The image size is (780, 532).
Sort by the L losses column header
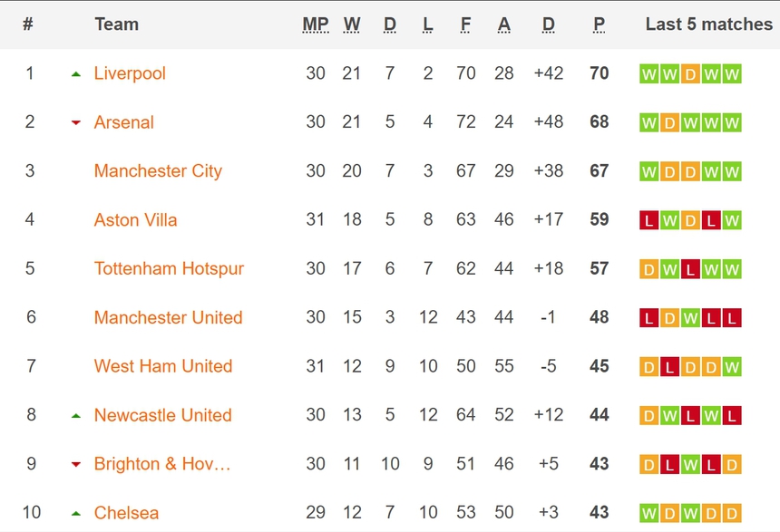428,24
